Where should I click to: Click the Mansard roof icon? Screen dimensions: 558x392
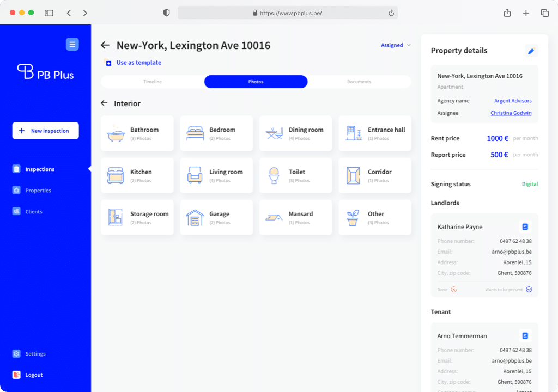coord(274,217)
